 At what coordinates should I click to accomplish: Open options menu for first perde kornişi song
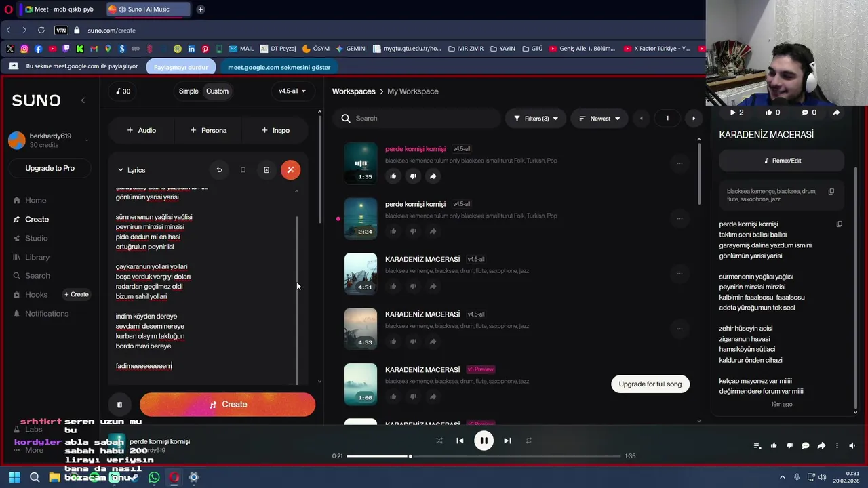679,163
